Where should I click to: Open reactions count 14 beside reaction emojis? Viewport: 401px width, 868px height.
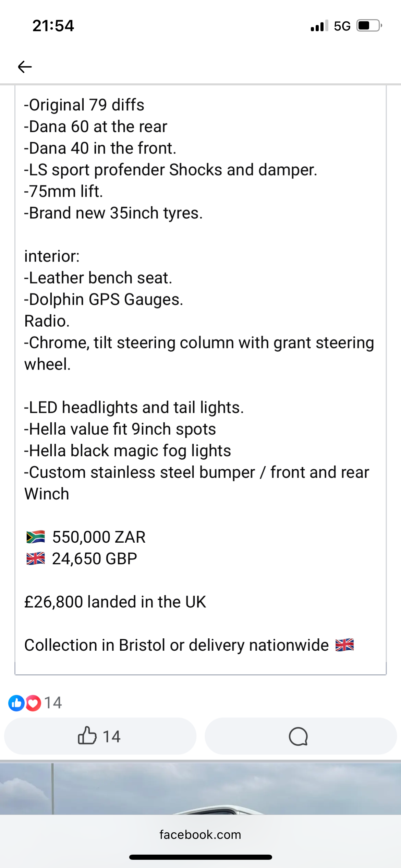53,703
